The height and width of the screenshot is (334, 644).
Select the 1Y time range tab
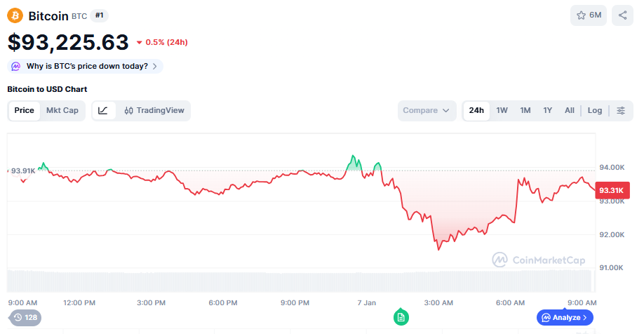548,110
